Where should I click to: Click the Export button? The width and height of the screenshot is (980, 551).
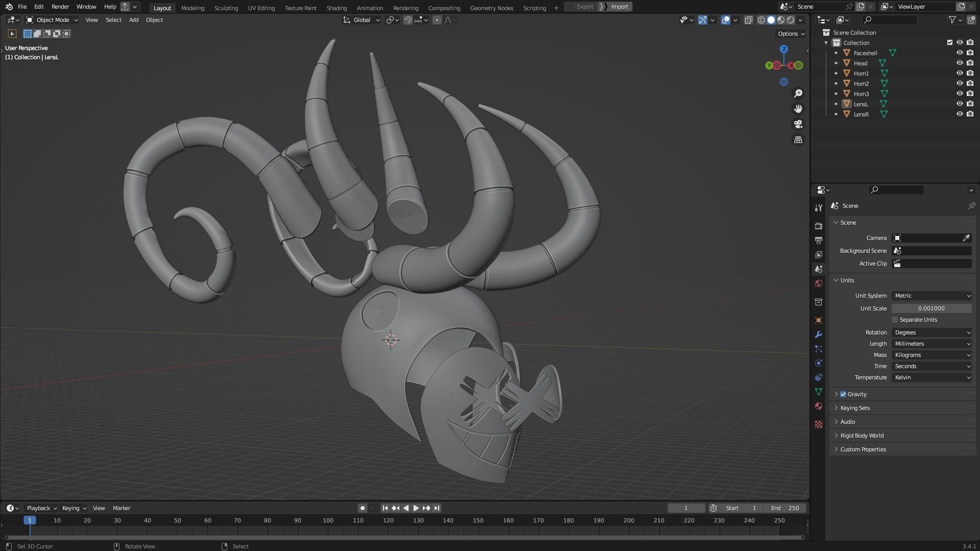tap(581, 7)
